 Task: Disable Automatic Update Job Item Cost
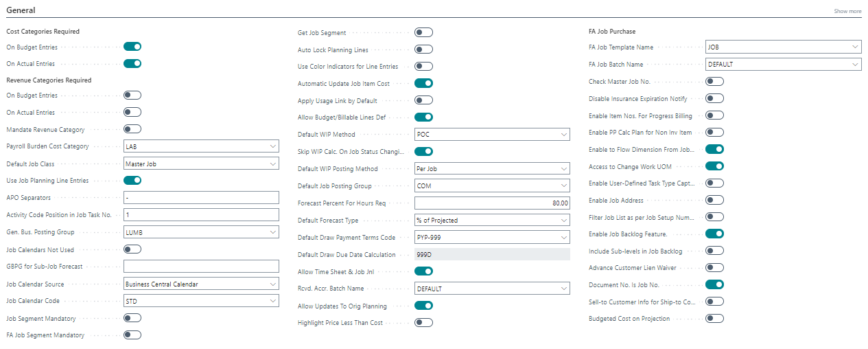pos(423,83)
